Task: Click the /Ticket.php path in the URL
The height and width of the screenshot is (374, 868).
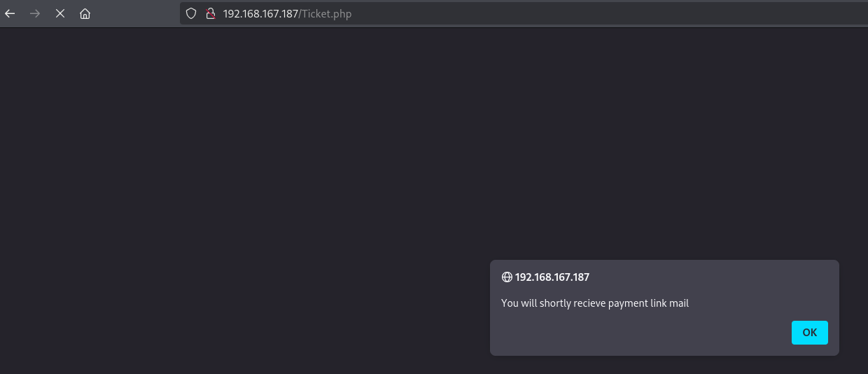Action: [x=325, y=13]
